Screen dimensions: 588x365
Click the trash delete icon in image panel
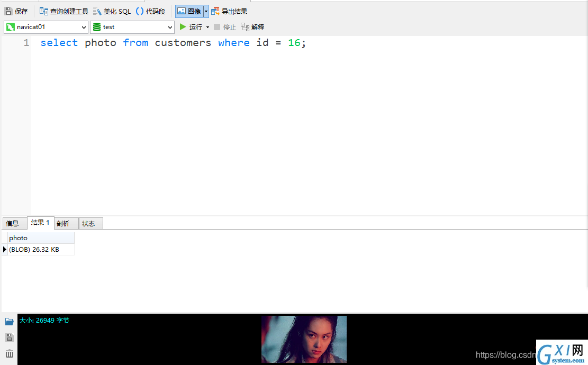(10, 353)
